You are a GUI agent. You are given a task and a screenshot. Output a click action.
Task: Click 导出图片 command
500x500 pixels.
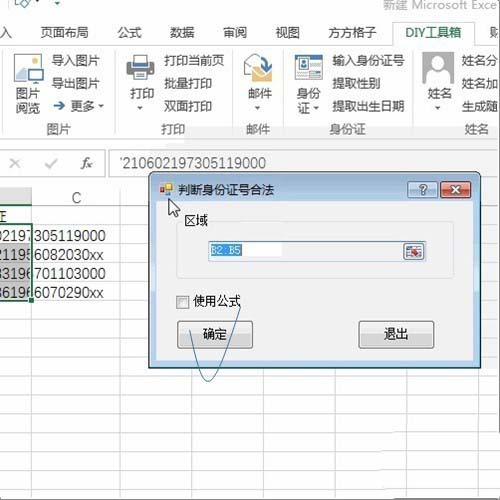click(76, 83)
